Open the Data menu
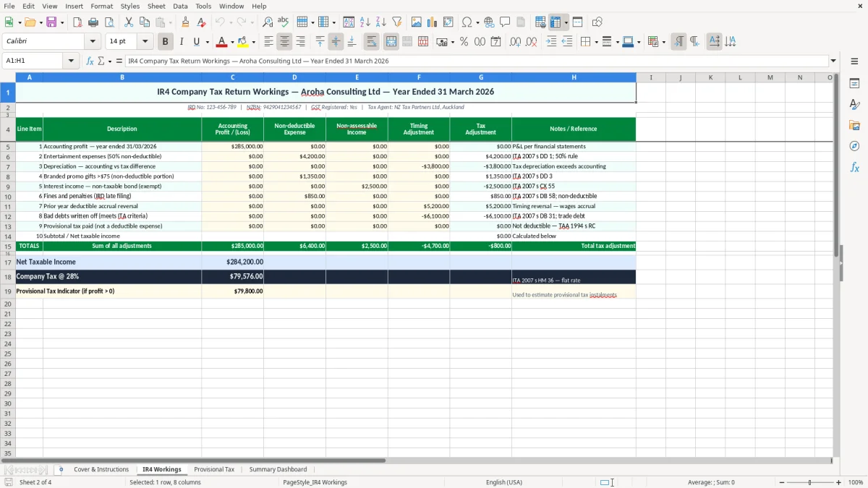868x488 pixels. point(180,6)
